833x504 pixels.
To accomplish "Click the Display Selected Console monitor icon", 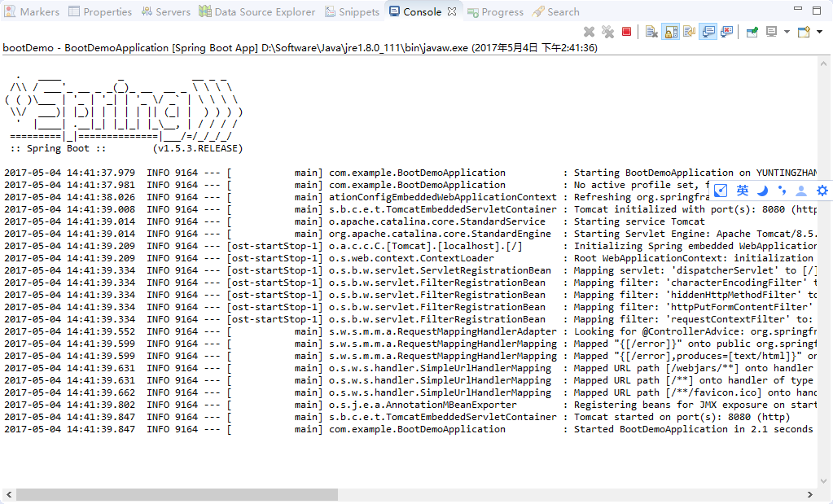I will [772, 32].
